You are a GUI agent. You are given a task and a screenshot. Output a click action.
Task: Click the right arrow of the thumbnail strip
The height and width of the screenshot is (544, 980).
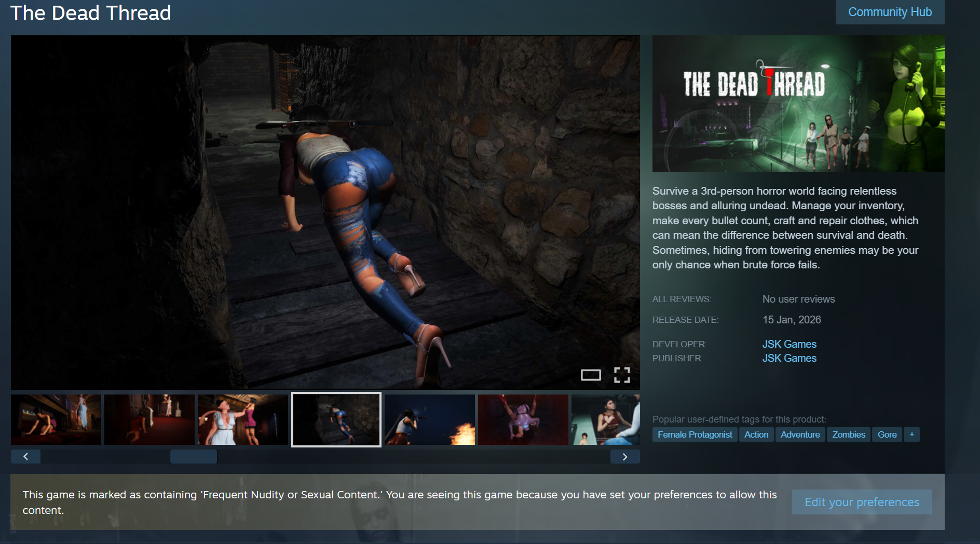pyautogui.click(x=625, y=457)
